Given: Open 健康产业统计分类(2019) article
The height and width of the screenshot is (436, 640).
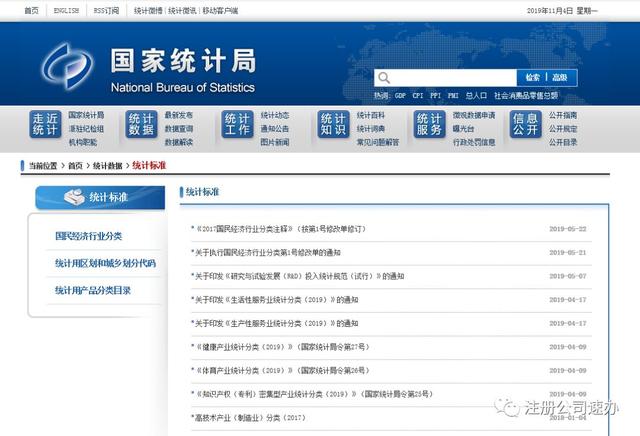Looking at the screenshot, I should 282,347.
